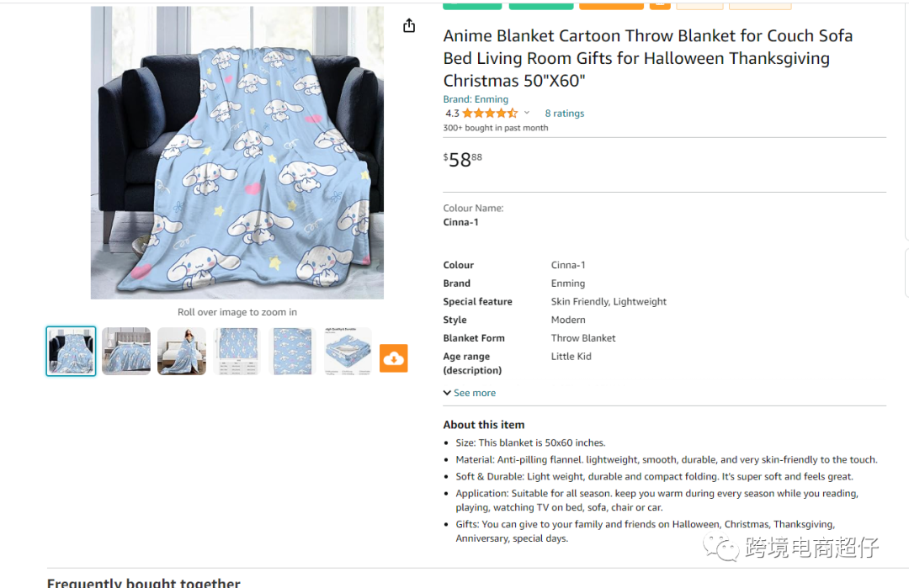Select the sixth folded blanket thumbnail
Image resolution: width=909 pixels, height=588 pixels.
tap(348, 351)
